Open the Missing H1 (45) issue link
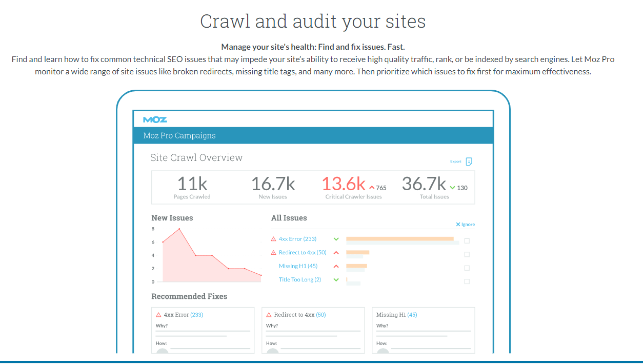This screenshot has width=643, height=364. point(298,266)
